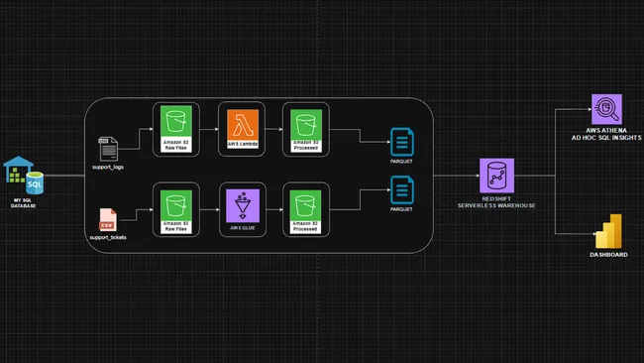Select the S3 Processed bucket after AWS Lambda
Image resolution: width=644 pixels, height=363 pixels.
point(306,130)
